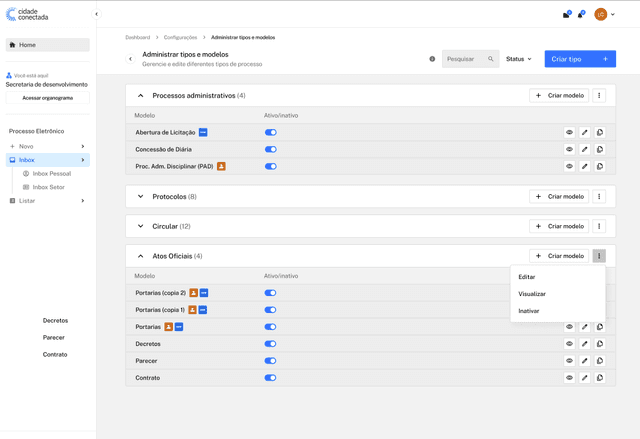The width and height of the screenshot is (640, 439).
Task: Collapse the Processos administrativos section
Action: click(140, 95)
